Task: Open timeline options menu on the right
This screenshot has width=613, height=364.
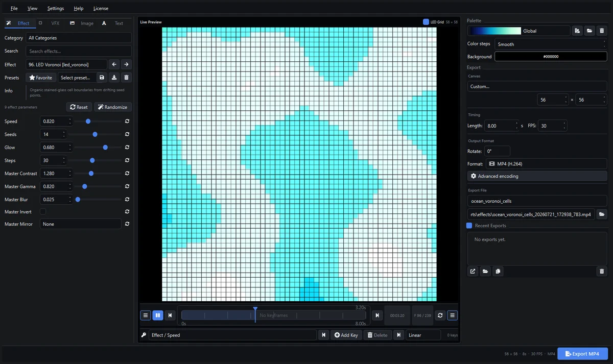Action: pos(453,316)
